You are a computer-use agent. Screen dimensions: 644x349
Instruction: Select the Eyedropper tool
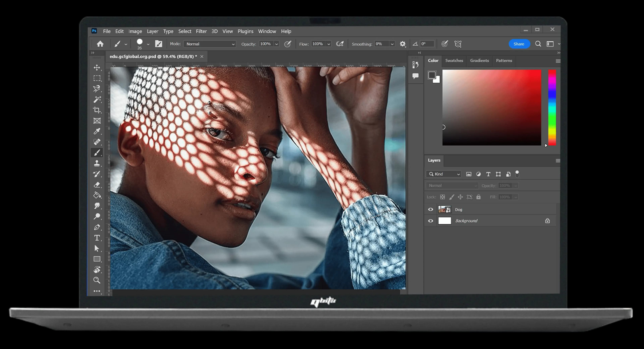(x=97, y=131)
